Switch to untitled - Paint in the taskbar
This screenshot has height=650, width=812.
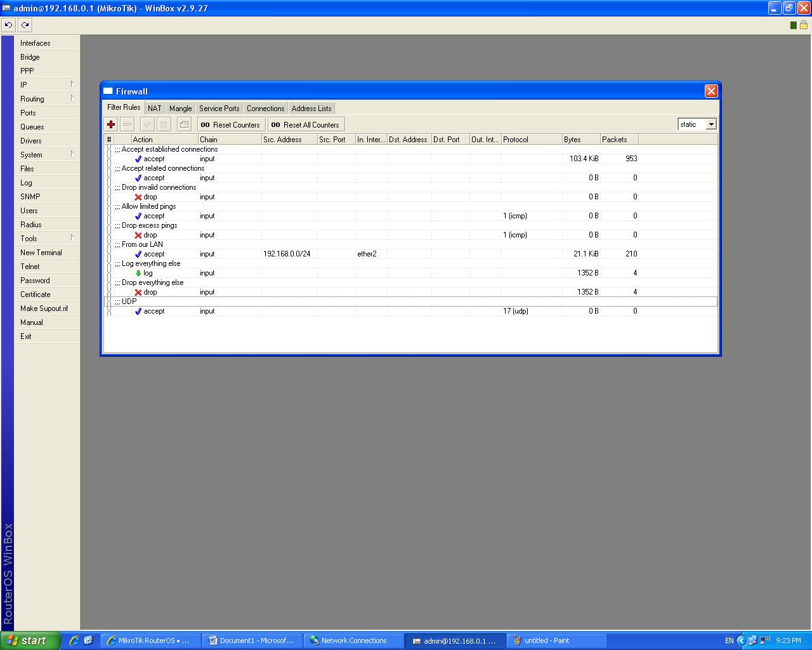point(557,640)
